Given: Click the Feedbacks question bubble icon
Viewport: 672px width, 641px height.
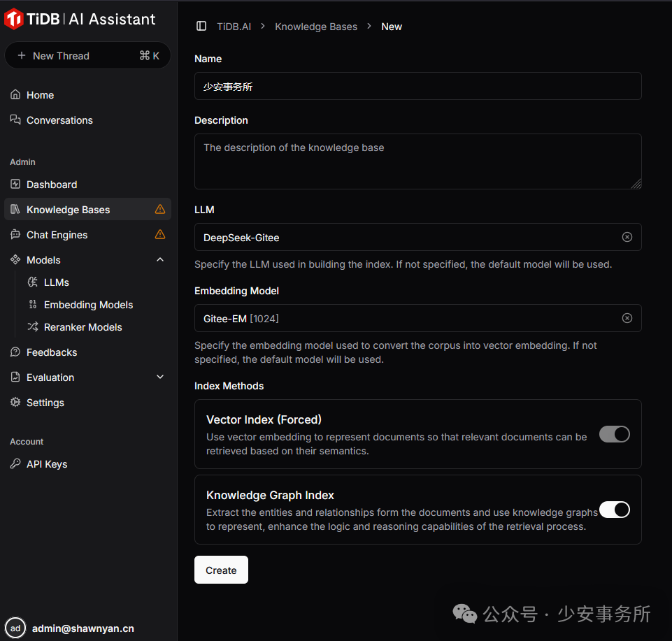Looking at the screenshot, I should point(15,352).
